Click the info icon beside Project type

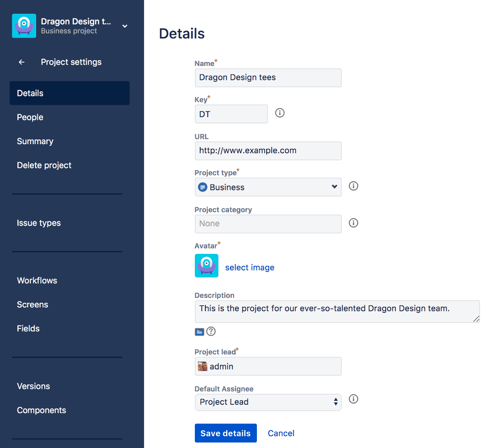click(x=353, y=186)
